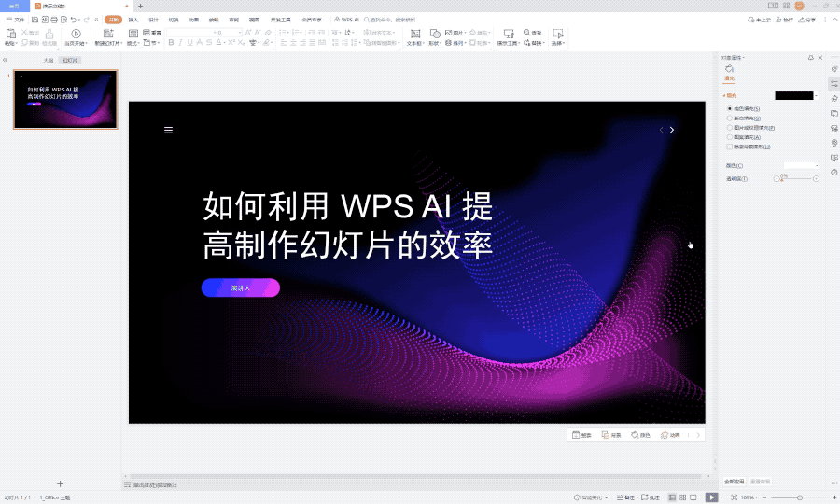Viewport: 840px width, 504px height.
Task: Click the Bold B icon
Action: click(x=171, y=42)
